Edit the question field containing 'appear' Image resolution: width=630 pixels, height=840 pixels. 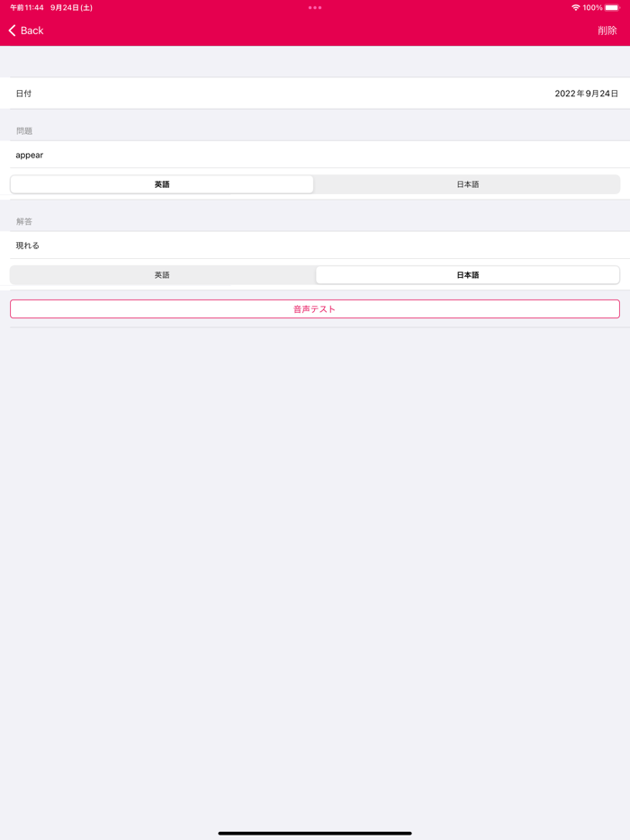pos(315,155)
